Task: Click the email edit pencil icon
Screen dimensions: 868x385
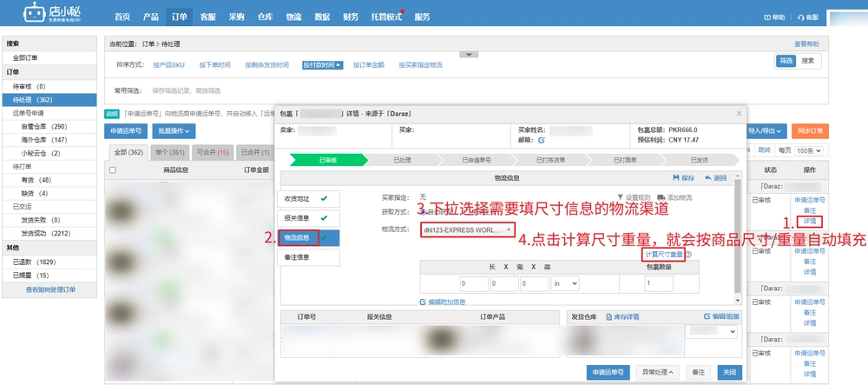Action: point(542,140)
